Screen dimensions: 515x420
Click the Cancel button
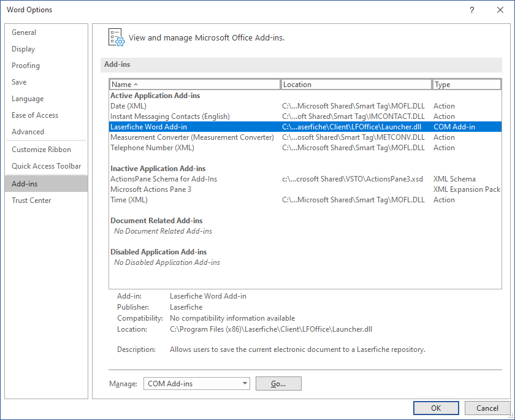(x=487, y=408)
